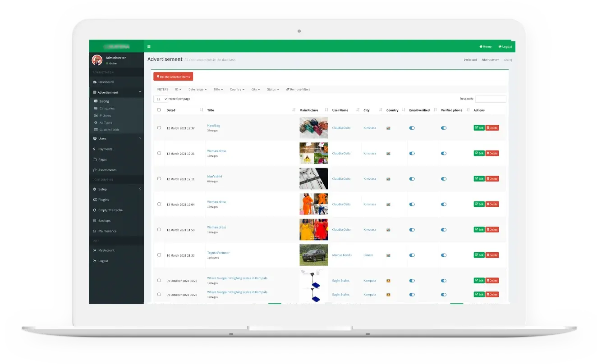Check the select-all checkbox in table header

point(159,110)
